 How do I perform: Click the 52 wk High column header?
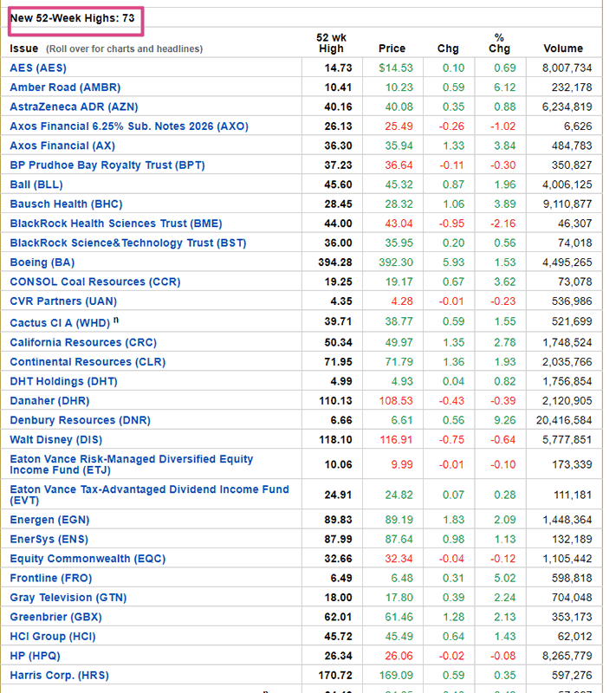click(332, 43)
